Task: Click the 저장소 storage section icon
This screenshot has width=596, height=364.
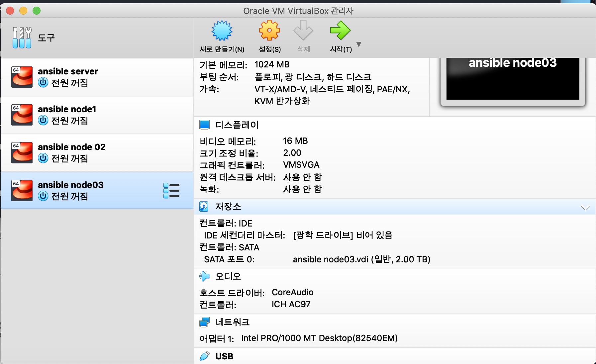Action: tap(204, 207)
